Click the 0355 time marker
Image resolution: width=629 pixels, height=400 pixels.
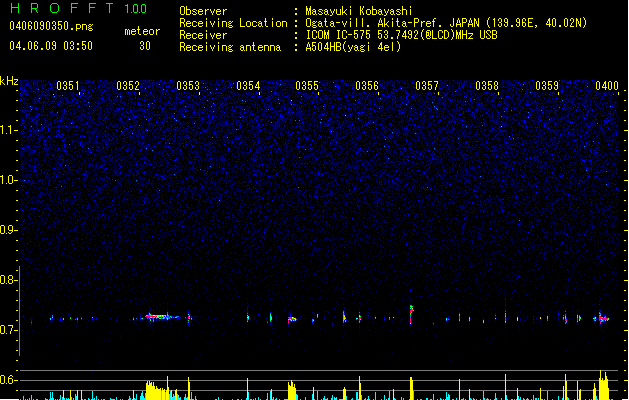(x=307, y=86)
